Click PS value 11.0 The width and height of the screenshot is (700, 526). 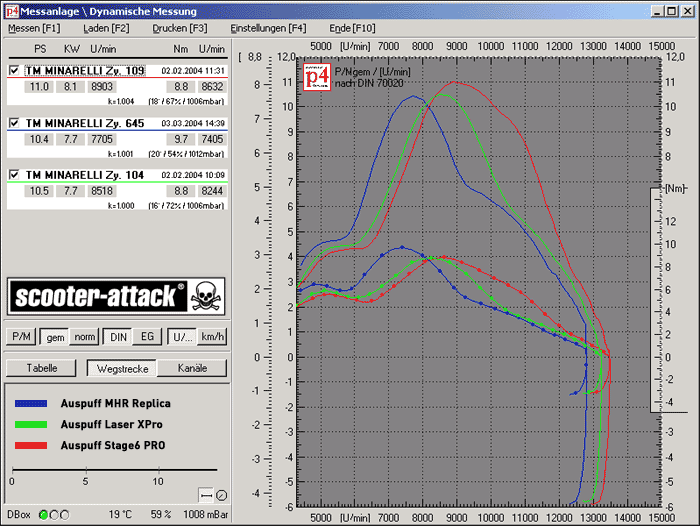pos(39,87)
